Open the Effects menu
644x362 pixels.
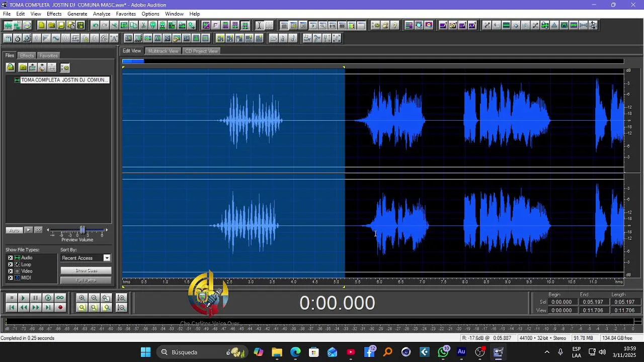coord(54,14)
